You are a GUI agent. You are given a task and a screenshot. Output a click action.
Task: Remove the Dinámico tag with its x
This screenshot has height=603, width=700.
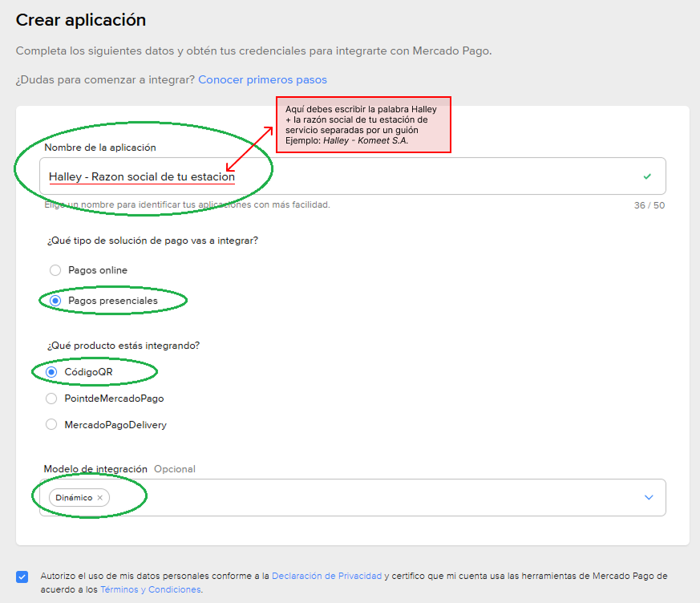pos(100,498)
